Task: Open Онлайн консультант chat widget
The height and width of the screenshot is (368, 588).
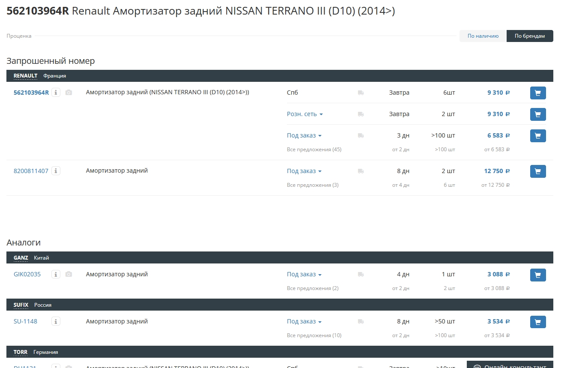Action: coord(510,365)
